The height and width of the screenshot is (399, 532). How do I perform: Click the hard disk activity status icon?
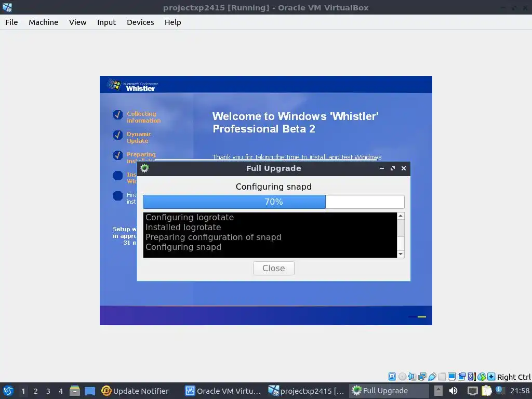(x=392, y=376)
